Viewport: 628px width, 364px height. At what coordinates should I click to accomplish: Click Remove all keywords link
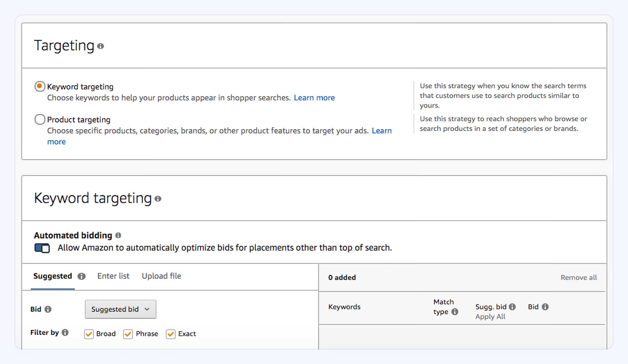point(579,277)
